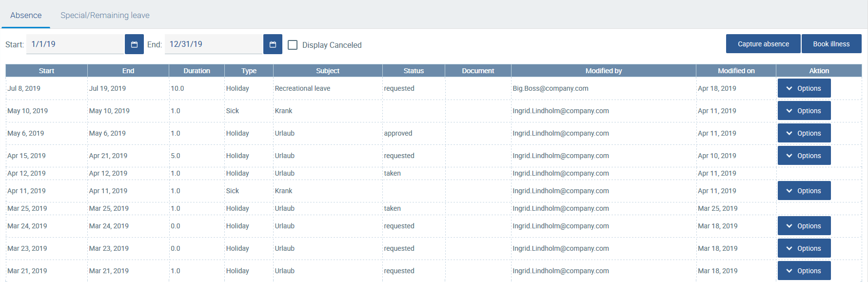Expand Options for the Mar 23, 2019 holiday
This screenshot has height=282, width=868.
pos(804,248)
